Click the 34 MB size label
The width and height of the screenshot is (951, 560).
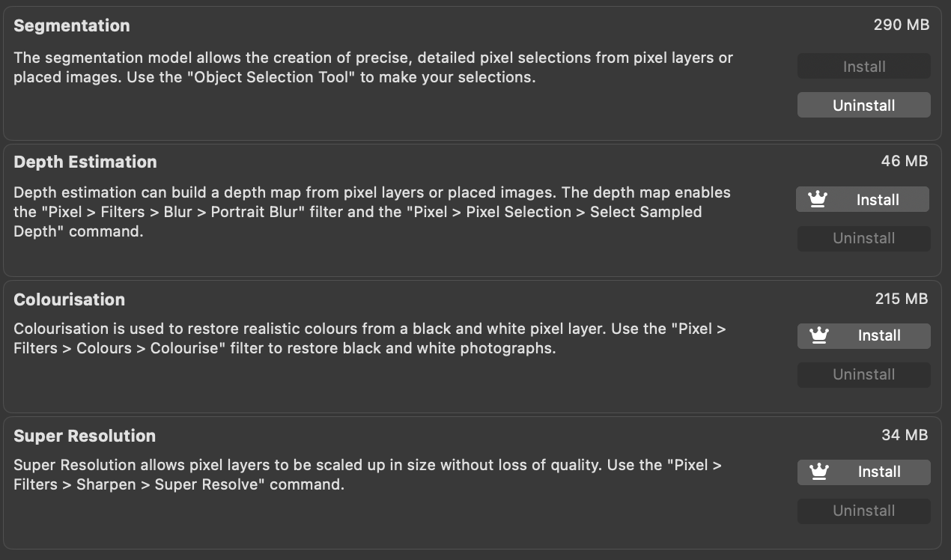pos(905,435)
